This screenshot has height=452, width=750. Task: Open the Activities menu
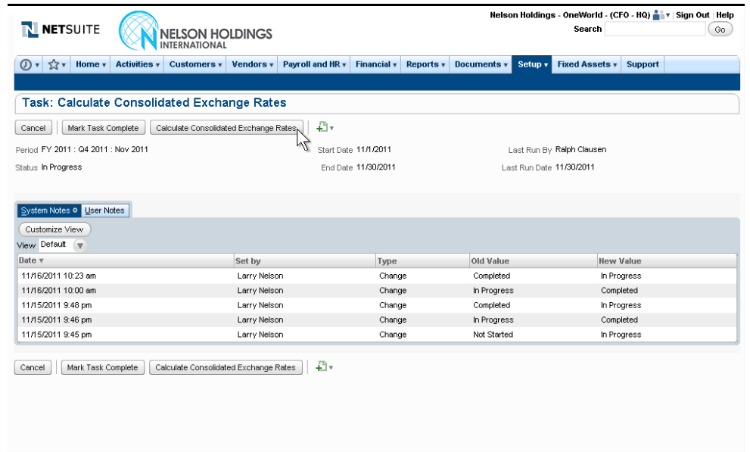click(137, 65)
